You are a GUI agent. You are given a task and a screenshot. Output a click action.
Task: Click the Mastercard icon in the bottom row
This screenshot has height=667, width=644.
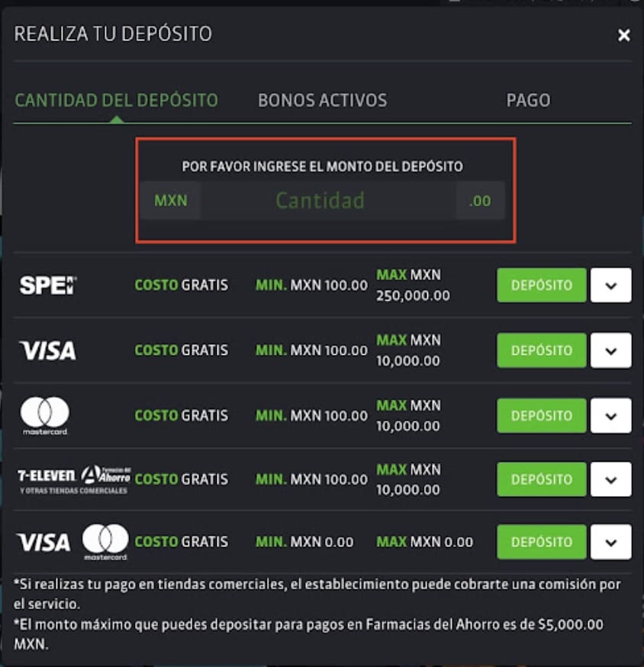[x=104, y=541]
